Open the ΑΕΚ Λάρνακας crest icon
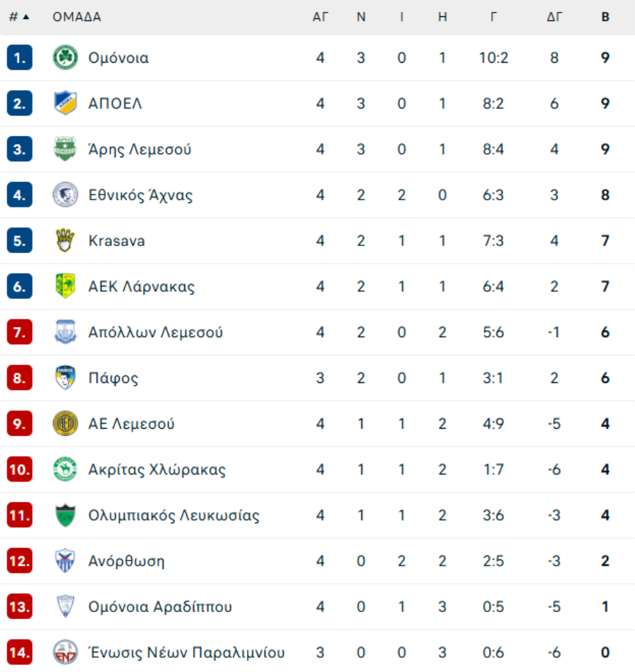 65,286
